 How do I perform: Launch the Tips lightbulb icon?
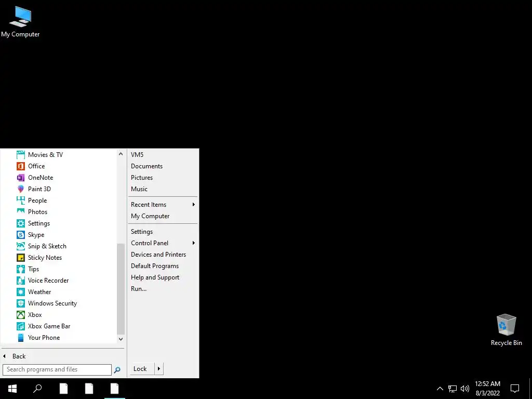21,269
